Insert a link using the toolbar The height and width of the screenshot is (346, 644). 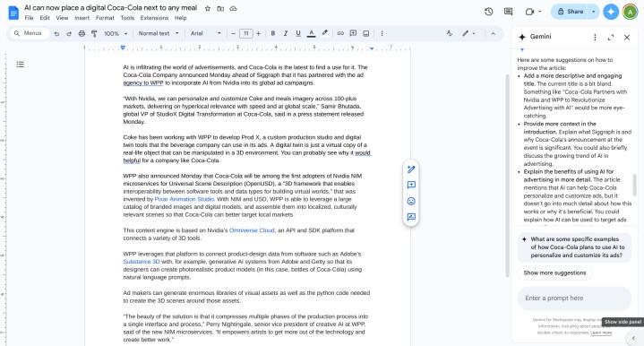click(x=340, y=33)
